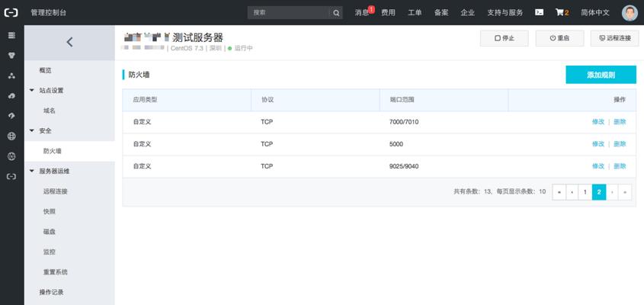Click the TCP cell in the 5000 row

(x=267, y=144)
